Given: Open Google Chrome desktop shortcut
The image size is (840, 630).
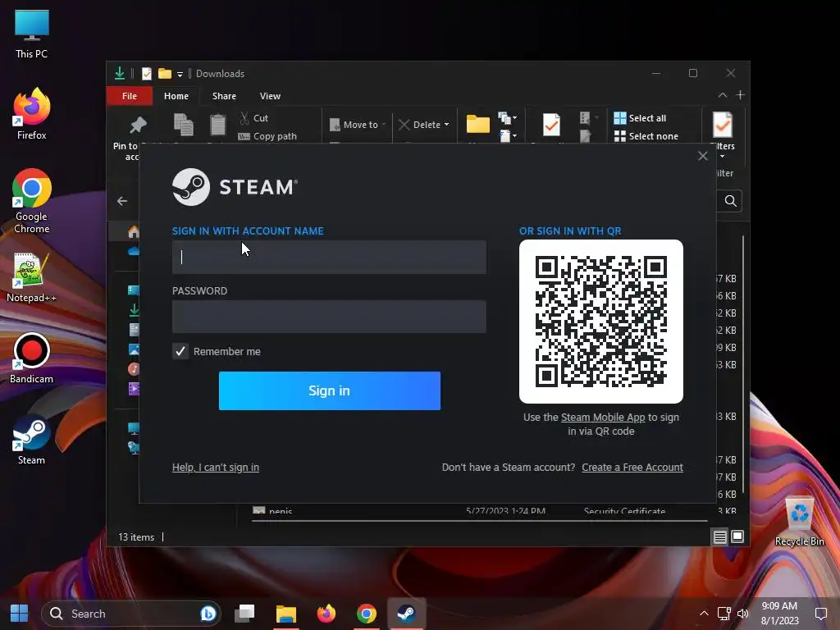Looking at the screenshot, I should point(32,202).
